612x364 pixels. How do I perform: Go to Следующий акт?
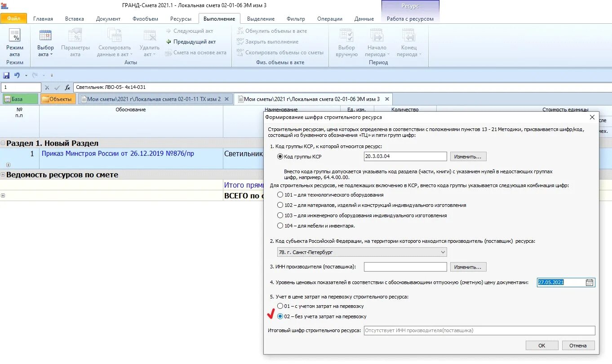pyautogui.click(x=189, y=31)
